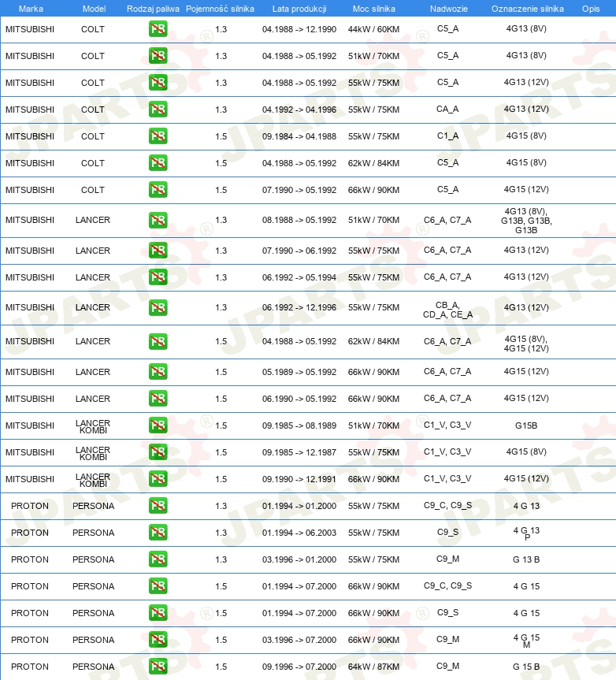Click the Opis column header

[x=591, y=9]
